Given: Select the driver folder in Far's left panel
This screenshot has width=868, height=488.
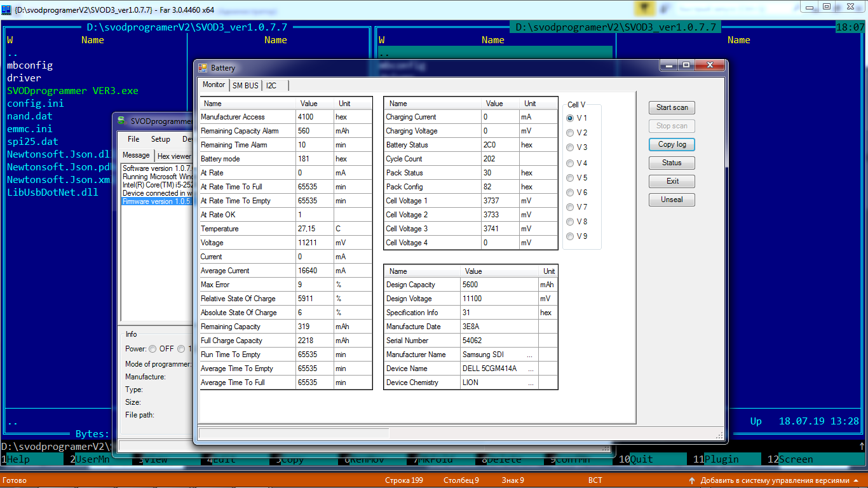Looking at the screenshot, I should point(24,78).
